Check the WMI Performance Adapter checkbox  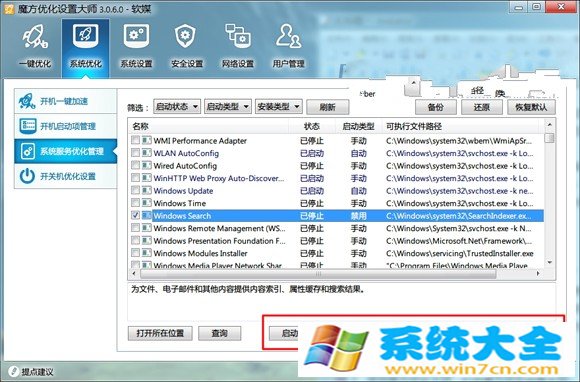tap(135, 140)
